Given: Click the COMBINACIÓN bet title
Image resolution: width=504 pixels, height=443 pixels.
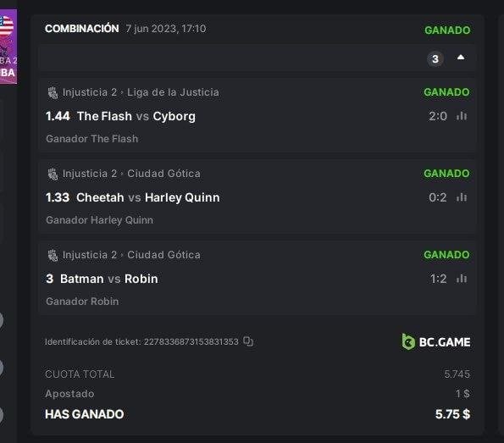Looking at the screenshot, I should (x=82, y=29).
